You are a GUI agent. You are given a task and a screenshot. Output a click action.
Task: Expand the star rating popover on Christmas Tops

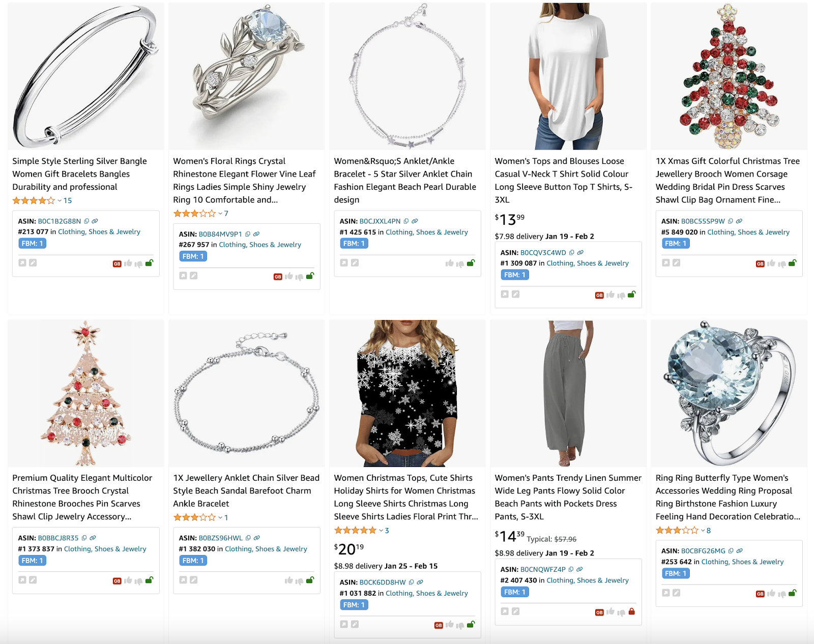coord(381,531)
